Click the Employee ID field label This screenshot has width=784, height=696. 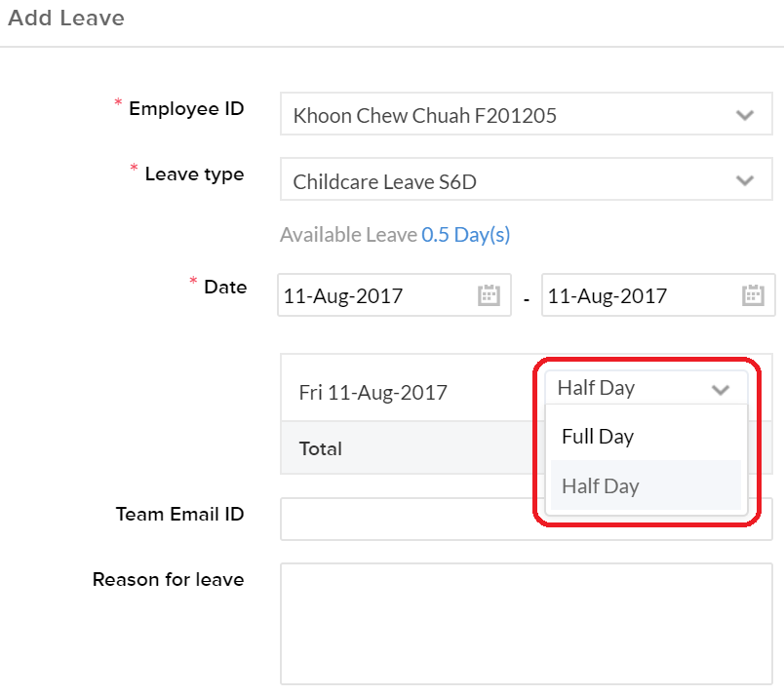(185, 108)
